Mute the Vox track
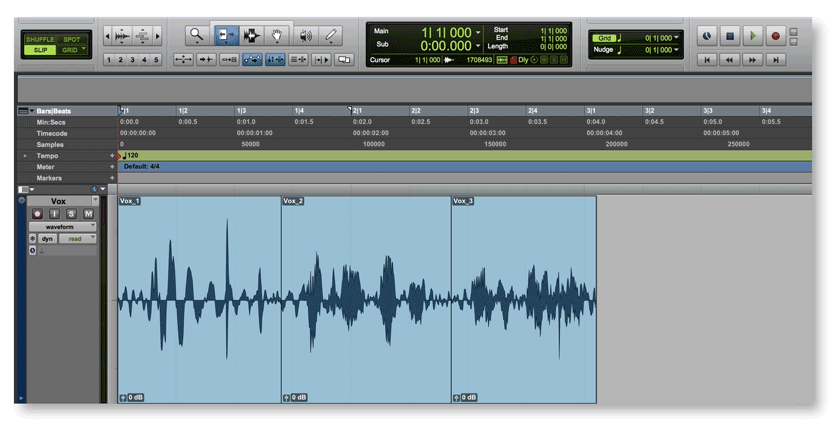 [88, 214]
